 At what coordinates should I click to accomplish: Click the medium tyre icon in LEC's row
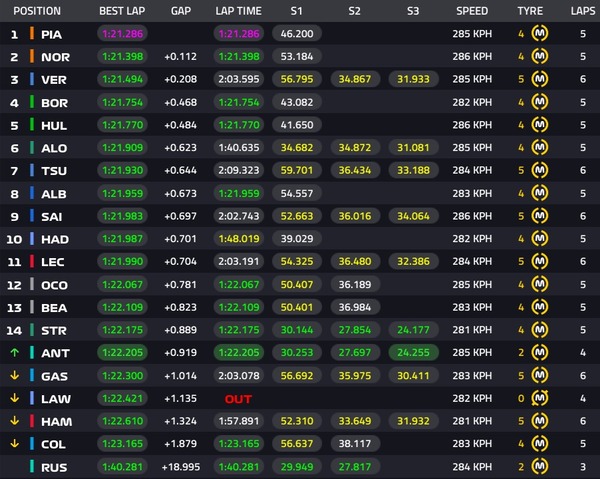click(x=540, y=261)
